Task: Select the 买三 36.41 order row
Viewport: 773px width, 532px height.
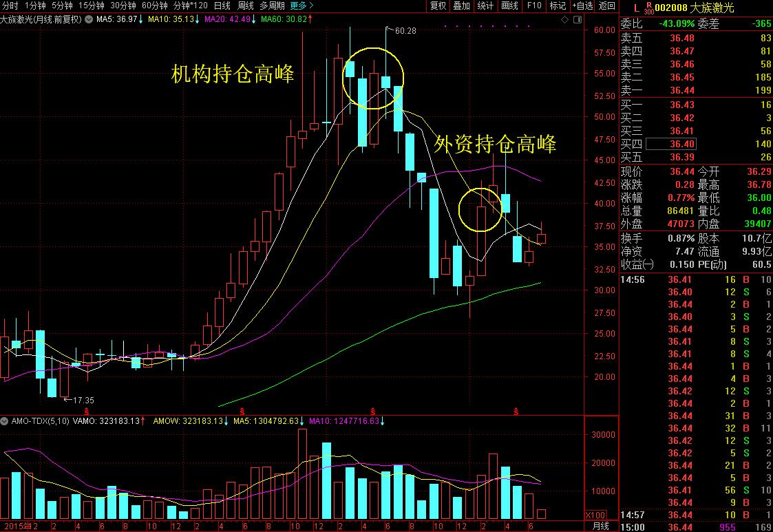Action: (x=696, y=131)
